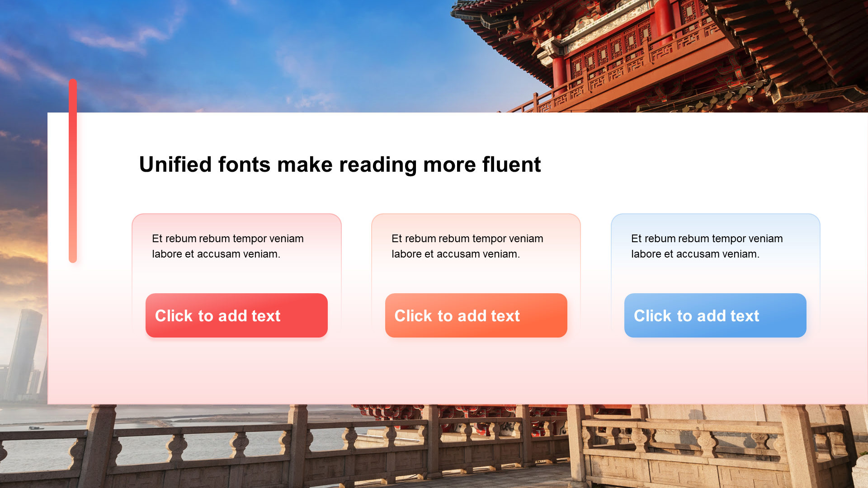Select the red vertical accent bar
868x488 pixels.
tap(73, 171)
